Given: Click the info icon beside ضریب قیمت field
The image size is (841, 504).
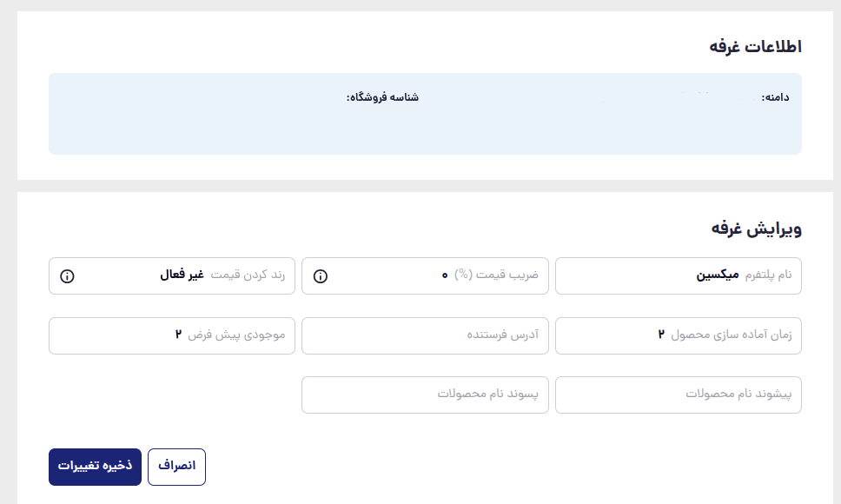Looking at the screenshot, I should (x=322, y=276).
